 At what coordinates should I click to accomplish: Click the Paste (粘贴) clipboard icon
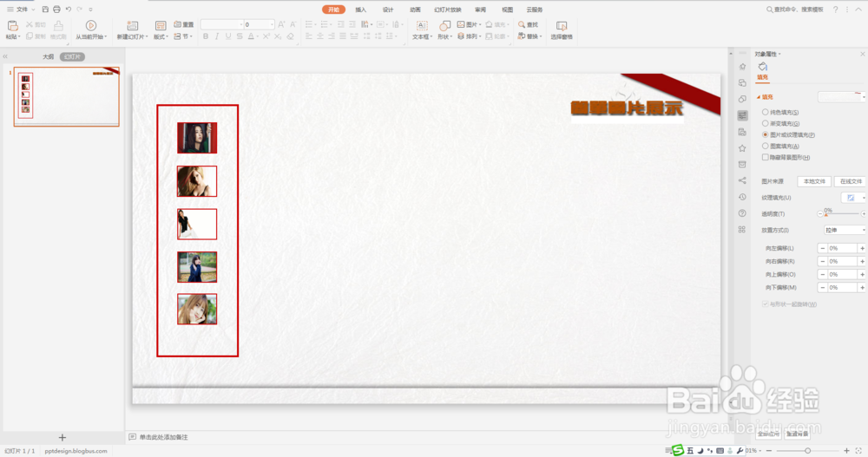pos(13,26)
